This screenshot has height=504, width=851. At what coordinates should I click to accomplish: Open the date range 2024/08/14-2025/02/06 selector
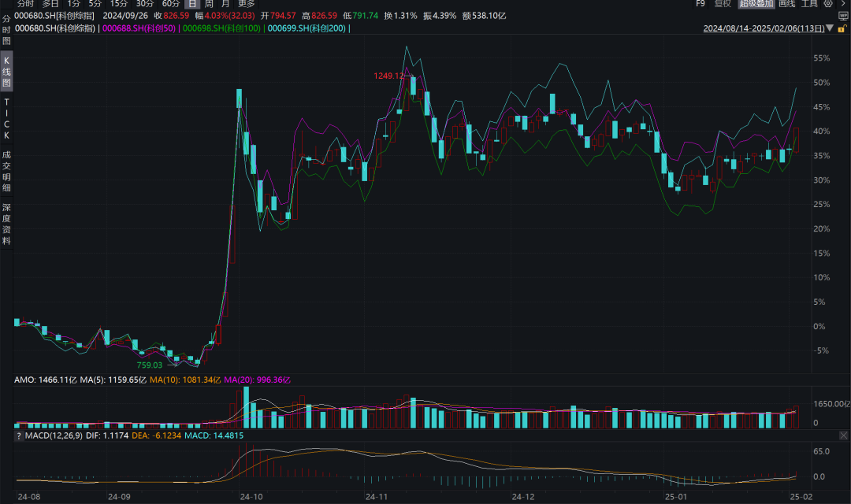pos(764,28)
